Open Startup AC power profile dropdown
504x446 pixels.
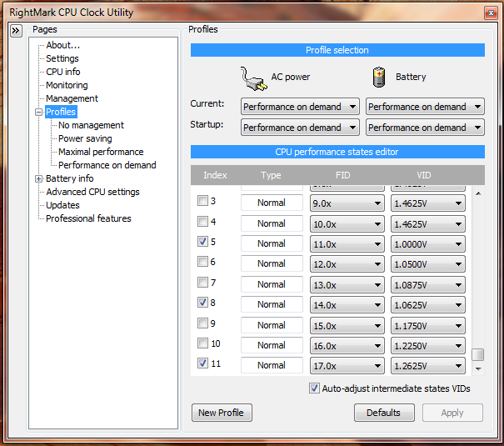(x=300, y=128)
